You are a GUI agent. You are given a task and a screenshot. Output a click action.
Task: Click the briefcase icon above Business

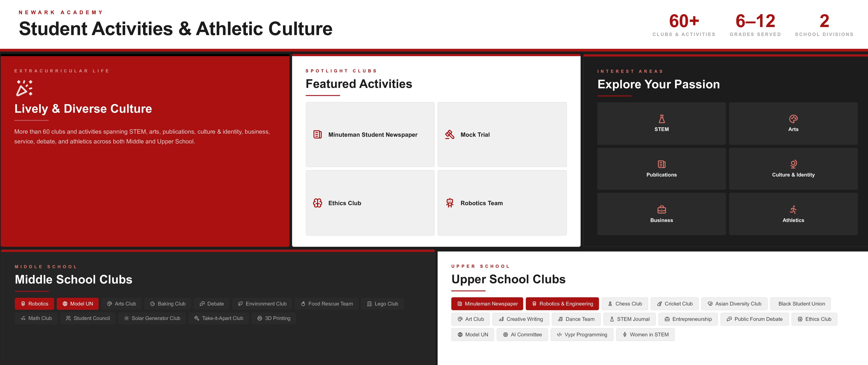pos(661,210)
